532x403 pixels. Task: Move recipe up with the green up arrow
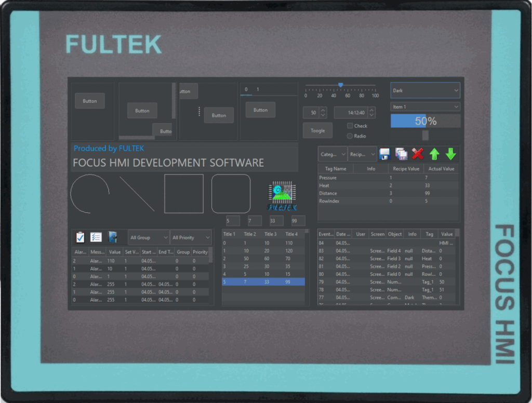(x=434, y=154)
